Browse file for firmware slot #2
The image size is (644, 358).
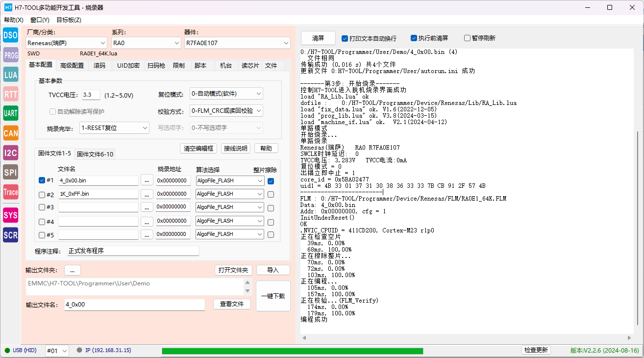pos(147,194)
